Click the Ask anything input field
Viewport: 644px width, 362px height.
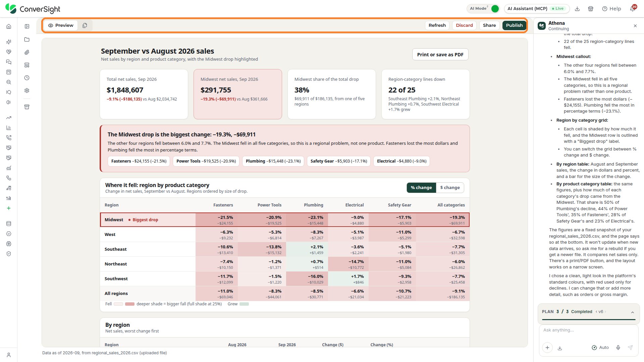(x=588, y=330)
